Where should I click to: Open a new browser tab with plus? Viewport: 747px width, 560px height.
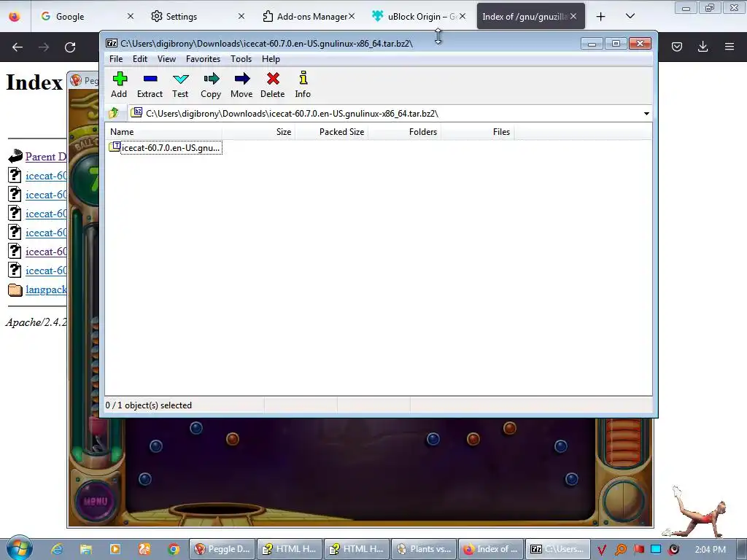(601, 17)
